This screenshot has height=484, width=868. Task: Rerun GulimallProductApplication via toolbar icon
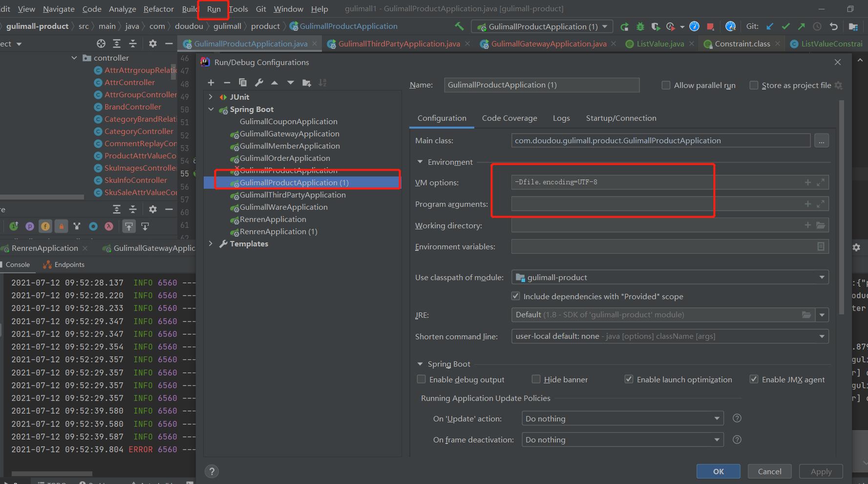pyautogui.click(x=624, y=26)
